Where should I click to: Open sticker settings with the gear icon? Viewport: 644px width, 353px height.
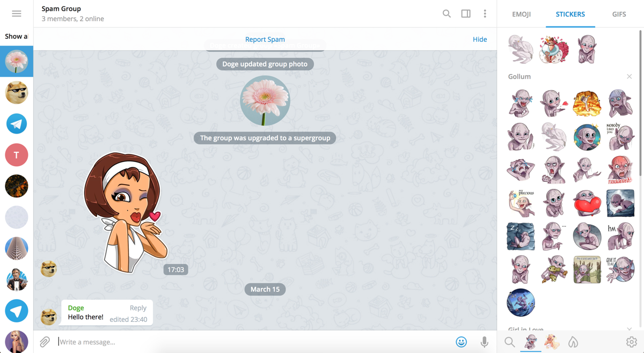(x=631, y=341)
